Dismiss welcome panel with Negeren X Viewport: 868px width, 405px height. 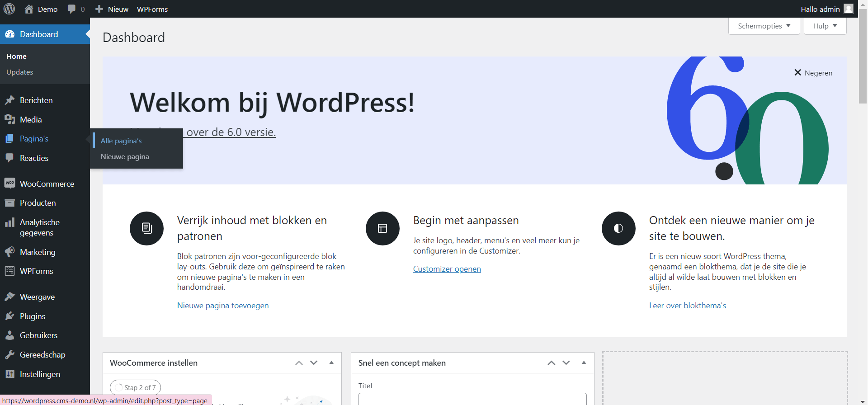point(813,73)
